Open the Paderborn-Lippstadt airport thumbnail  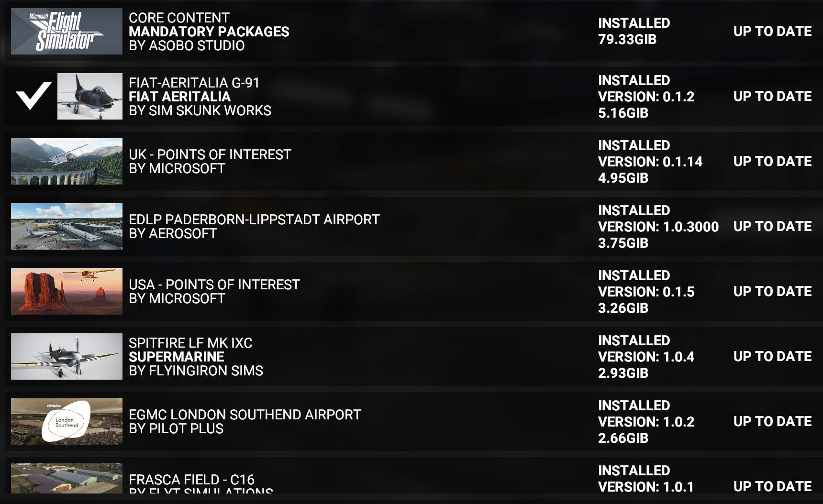click(67, 226)
